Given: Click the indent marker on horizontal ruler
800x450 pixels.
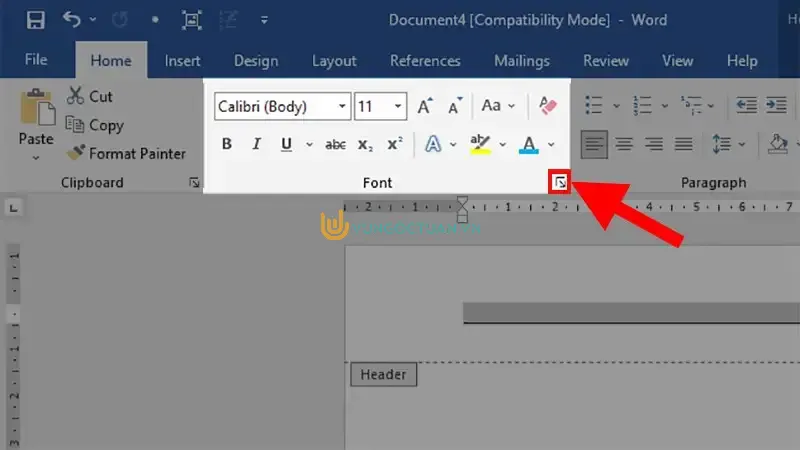Looking at the screenshot, I should [x=462, y=210].
